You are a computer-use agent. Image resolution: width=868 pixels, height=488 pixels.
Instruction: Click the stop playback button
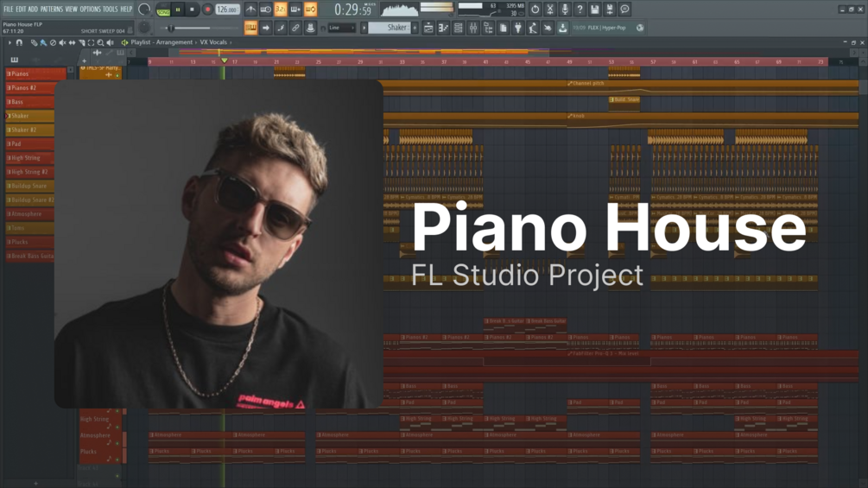[192, 10]
